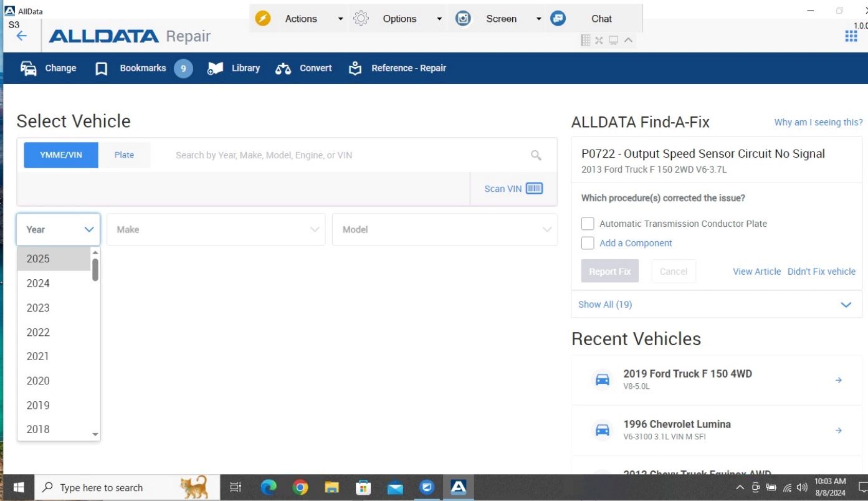
Task: Click the grid icon in the remote toolbar strip
Action: 585,41
